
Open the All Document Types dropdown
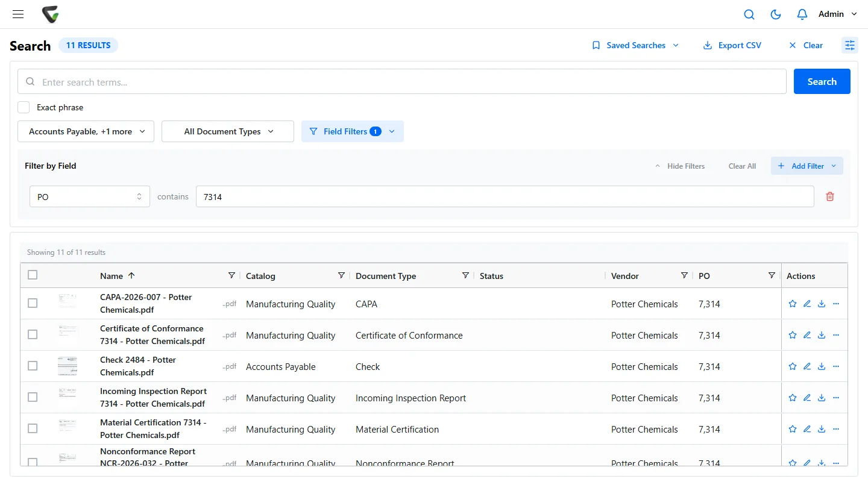click(x=228, y=131)
